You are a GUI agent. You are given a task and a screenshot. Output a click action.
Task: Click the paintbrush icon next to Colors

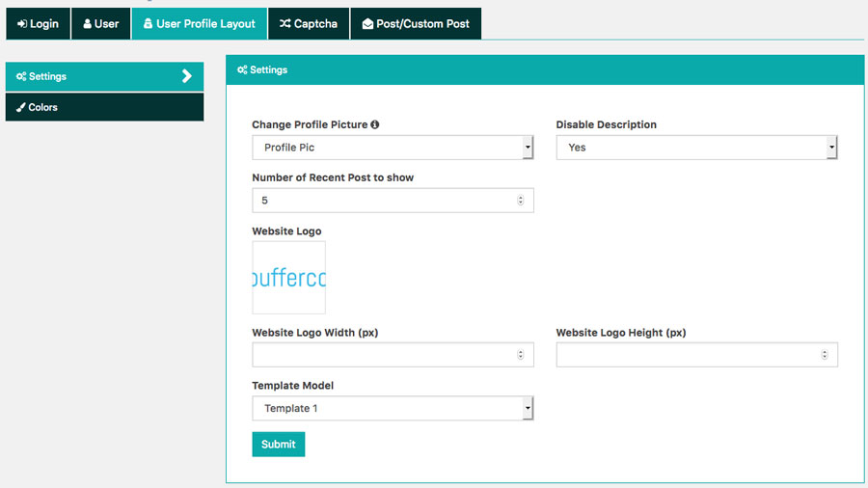coord(21,107)
